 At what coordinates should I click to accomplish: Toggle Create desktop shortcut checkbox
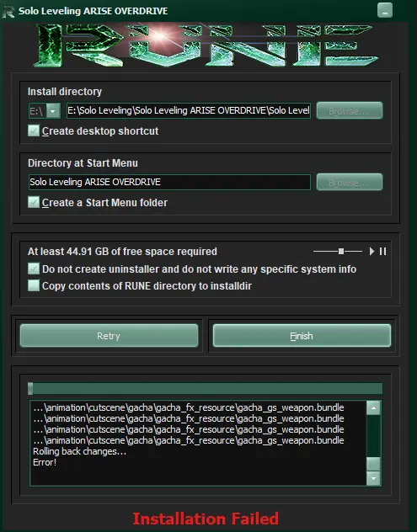tap(34, 130)
